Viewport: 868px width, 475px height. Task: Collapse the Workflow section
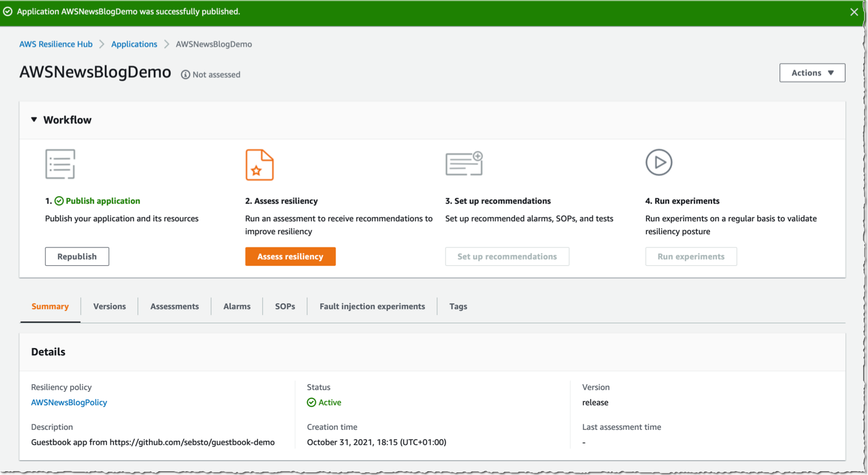pyautogui.click(x=34, y=120)
